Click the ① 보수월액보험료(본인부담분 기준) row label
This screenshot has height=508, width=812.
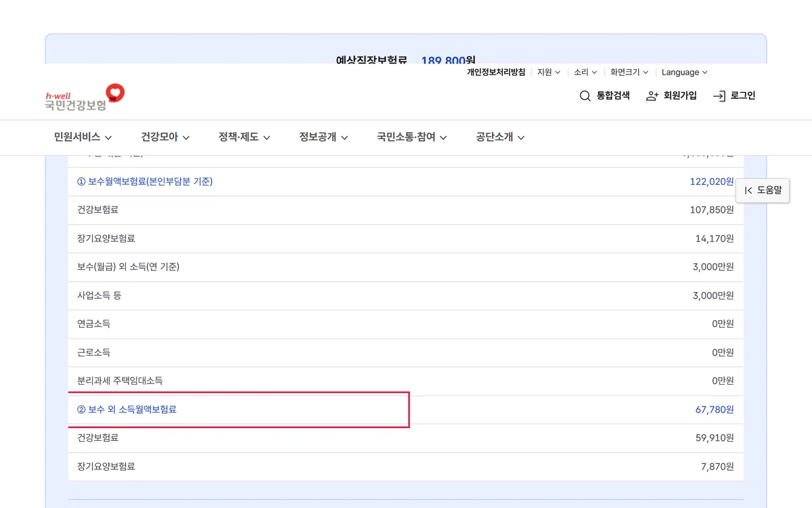[145, 182]
